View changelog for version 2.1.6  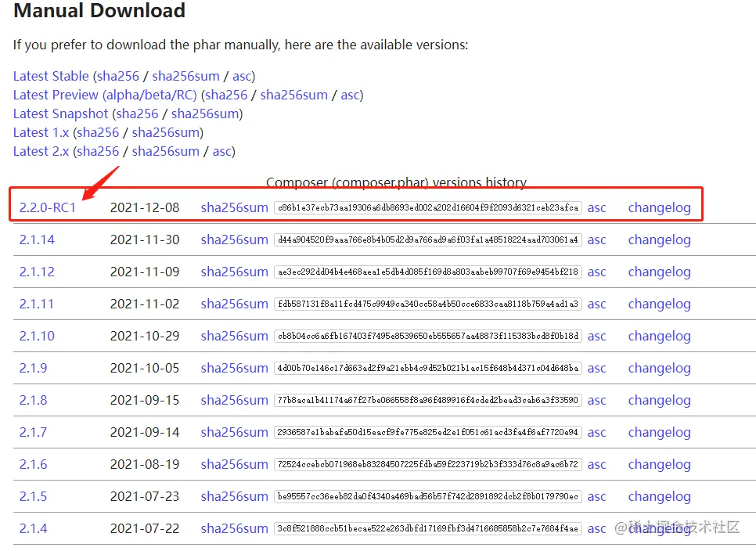[x=660, y=465]
